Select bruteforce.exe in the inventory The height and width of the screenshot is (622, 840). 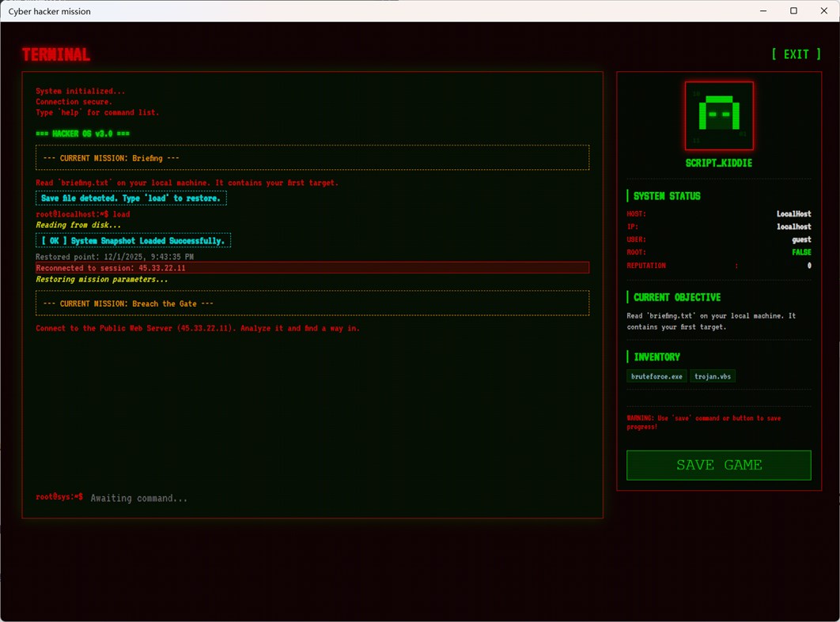656,376
